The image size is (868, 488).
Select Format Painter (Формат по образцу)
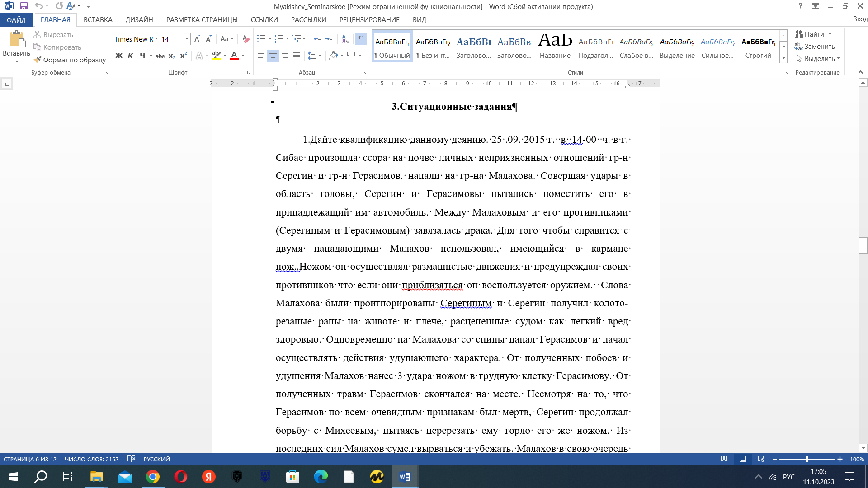point(70,60)
